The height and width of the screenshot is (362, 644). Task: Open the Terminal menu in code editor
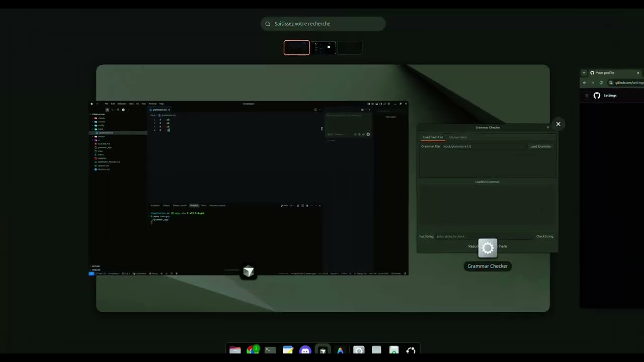[152, 104]
